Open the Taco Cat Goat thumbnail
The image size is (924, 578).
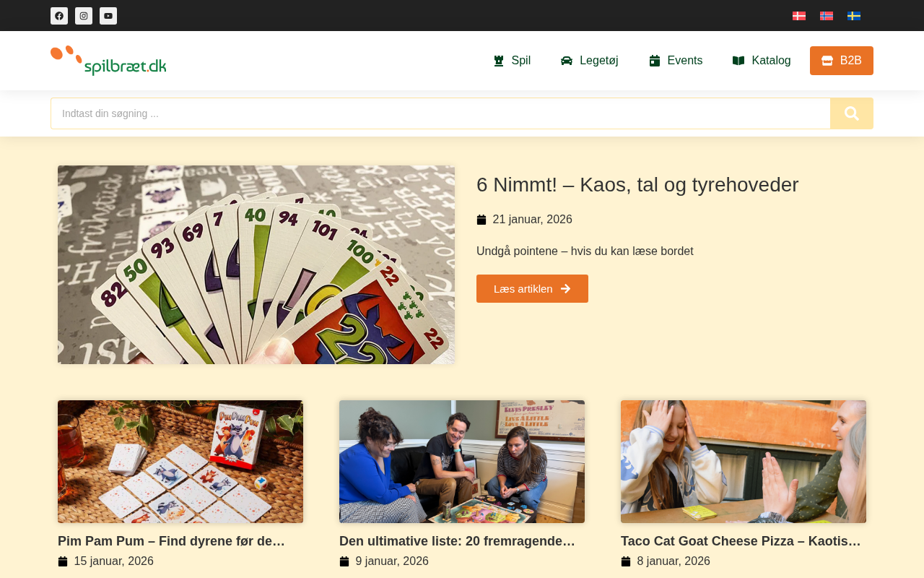pyautogui.click(x=744, y=462)
